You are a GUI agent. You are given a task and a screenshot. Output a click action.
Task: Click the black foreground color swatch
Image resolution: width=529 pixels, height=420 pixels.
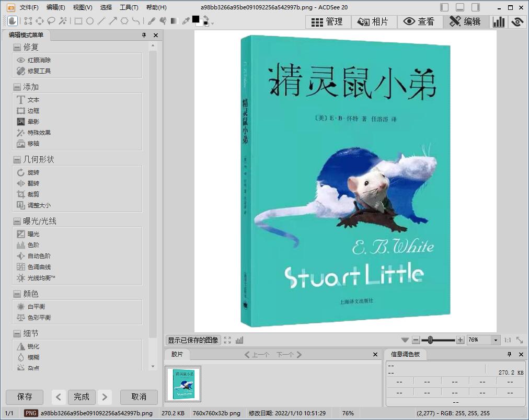[x=196, y=19]
